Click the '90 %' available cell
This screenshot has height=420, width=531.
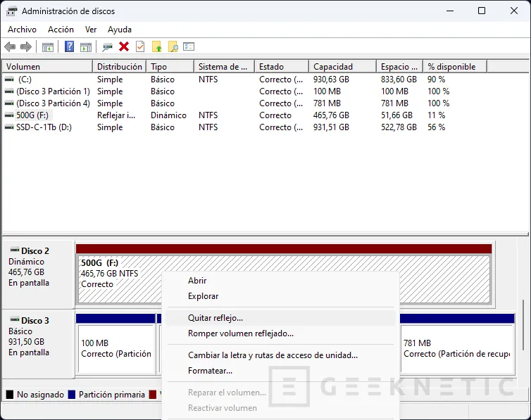tap(436, 79)
